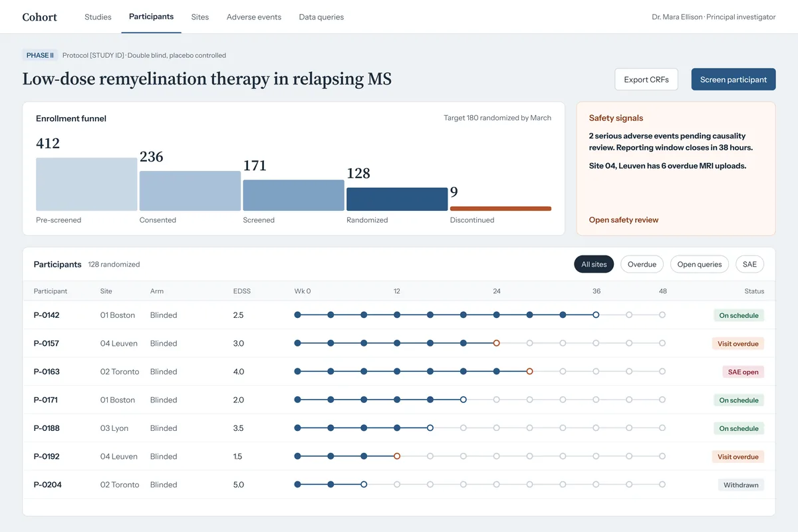Click the Randomized funnel bar

(397, 199)
